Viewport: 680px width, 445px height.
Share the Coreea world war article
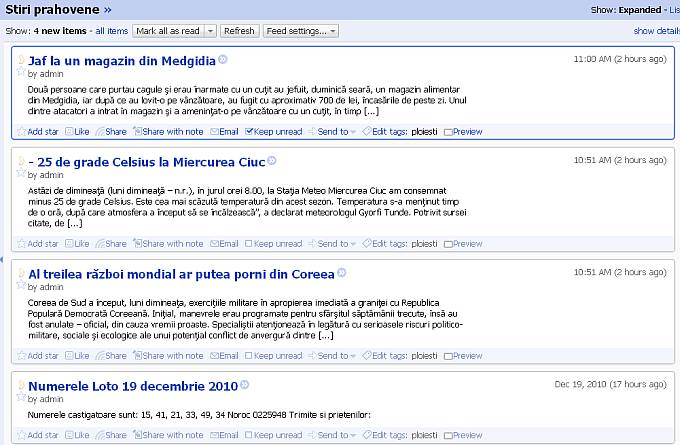110,356
